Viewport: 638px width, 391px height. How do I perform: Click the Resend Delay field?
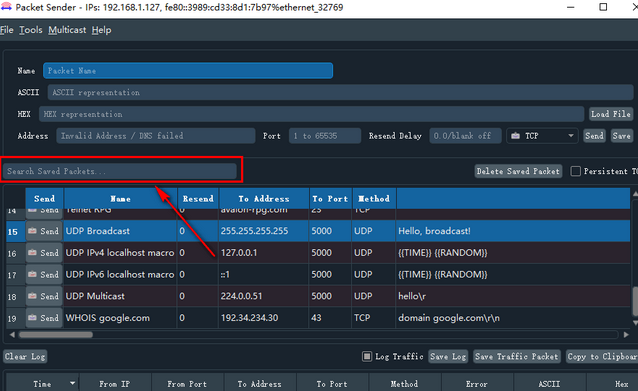tap(465, 136)
